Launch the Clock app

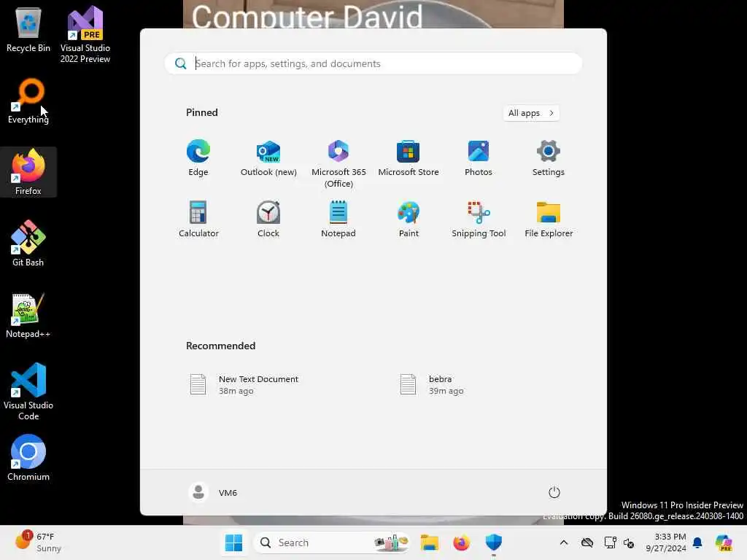(268, 219)
